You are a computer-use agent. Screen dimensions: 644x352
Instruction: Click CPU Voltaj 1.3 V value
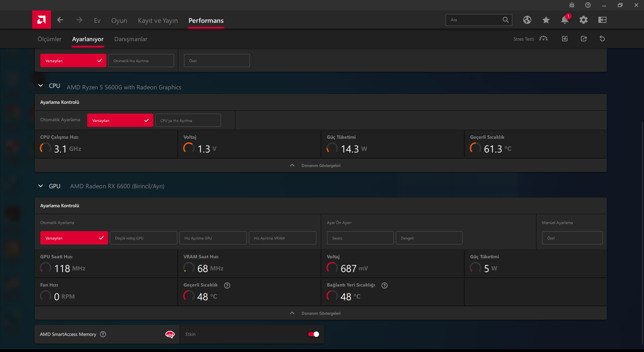tap(207, 149)
